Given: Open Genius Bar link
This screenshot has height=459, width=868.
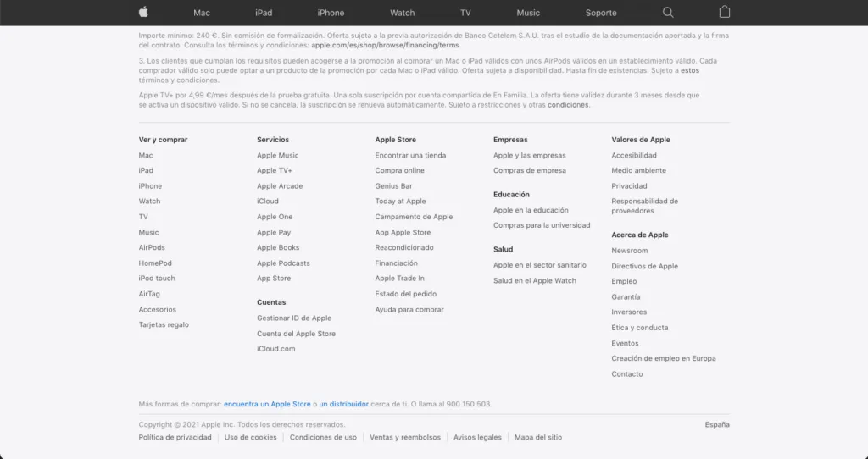Looking at the screenshot, I should pyautogui.click(x=393, y=186).
